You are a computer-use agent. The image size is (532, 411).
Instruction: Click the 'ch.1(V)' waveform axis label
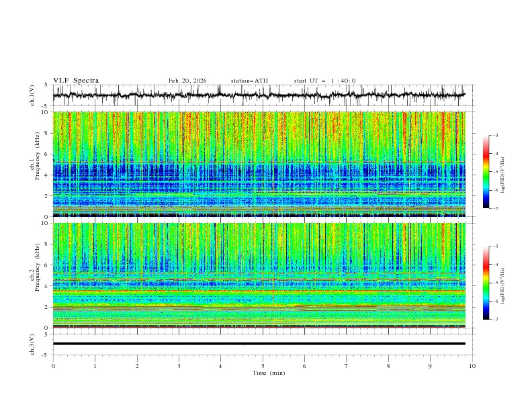[x=32, y=95]
